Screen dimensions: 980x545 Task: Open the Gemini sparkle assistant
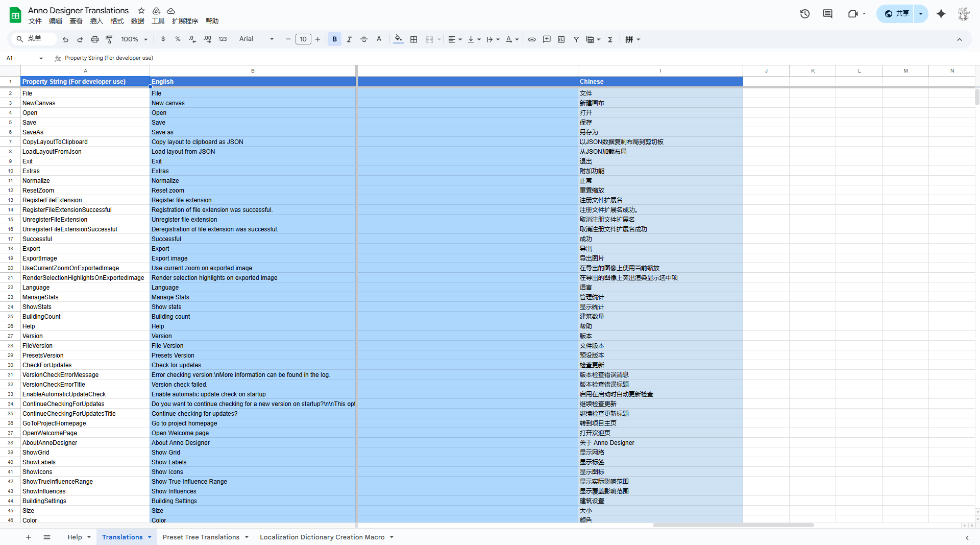[x=941, y=14]
